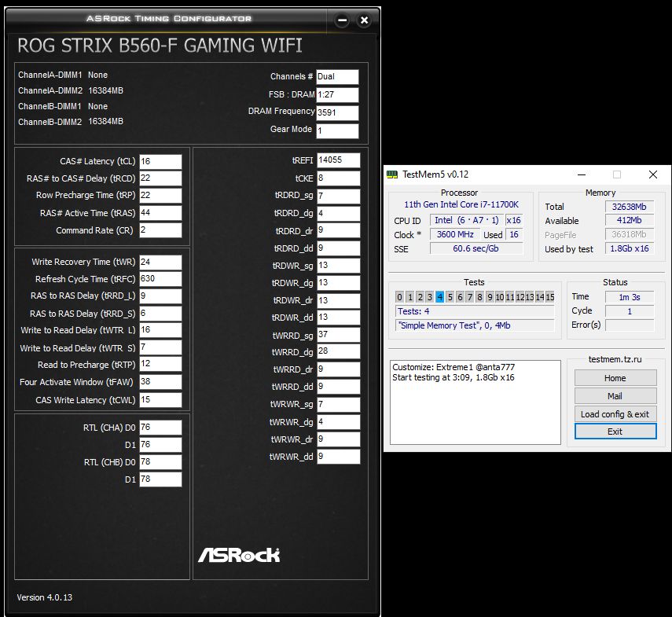Select test number 7 box
672x617 pixels.
(x=470, y=296)
